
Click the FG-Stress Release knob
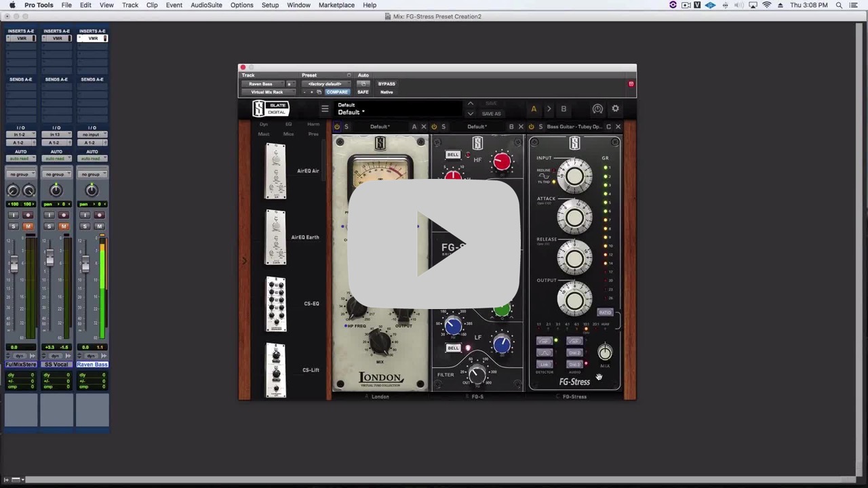pos(574,258)
